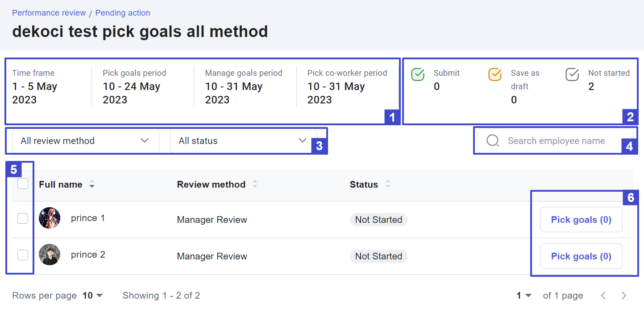Sort the table by Review method
Image resolution: width=644 pixels, height=312 pixels.
point(254,183)
